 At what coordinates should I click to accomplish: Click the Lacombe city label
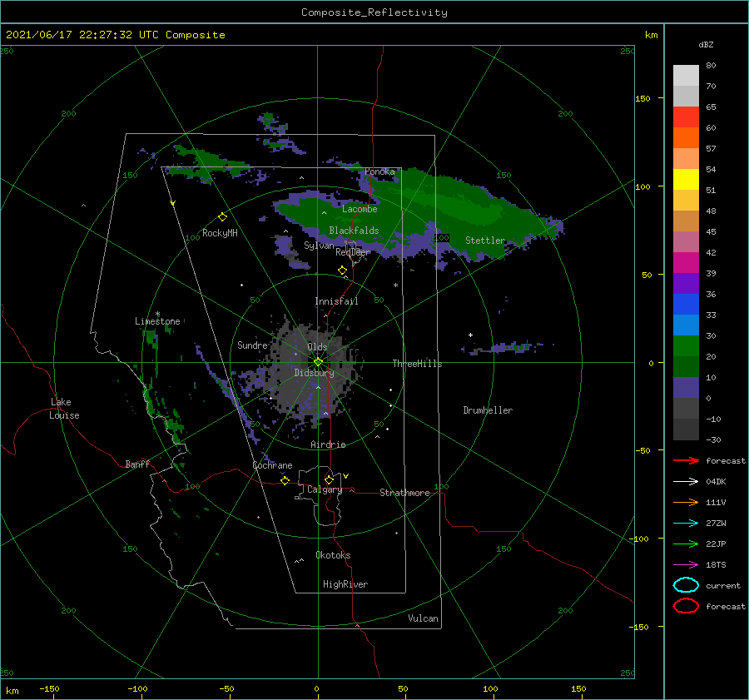(360, 209)
